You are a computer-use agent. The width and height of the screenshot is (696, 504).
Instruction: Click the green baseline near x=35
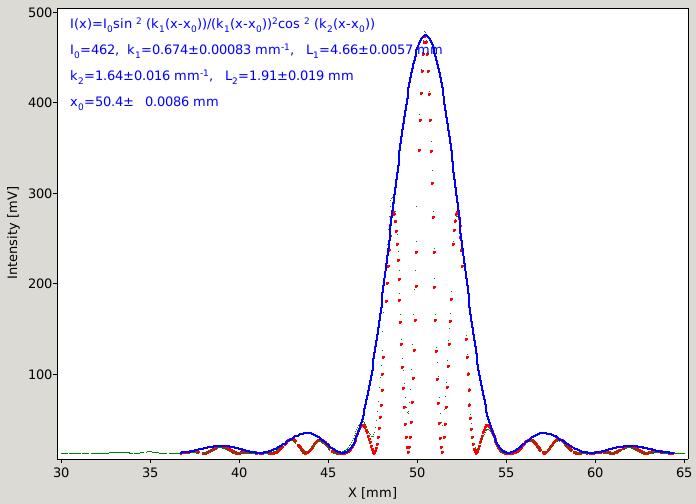150,452
